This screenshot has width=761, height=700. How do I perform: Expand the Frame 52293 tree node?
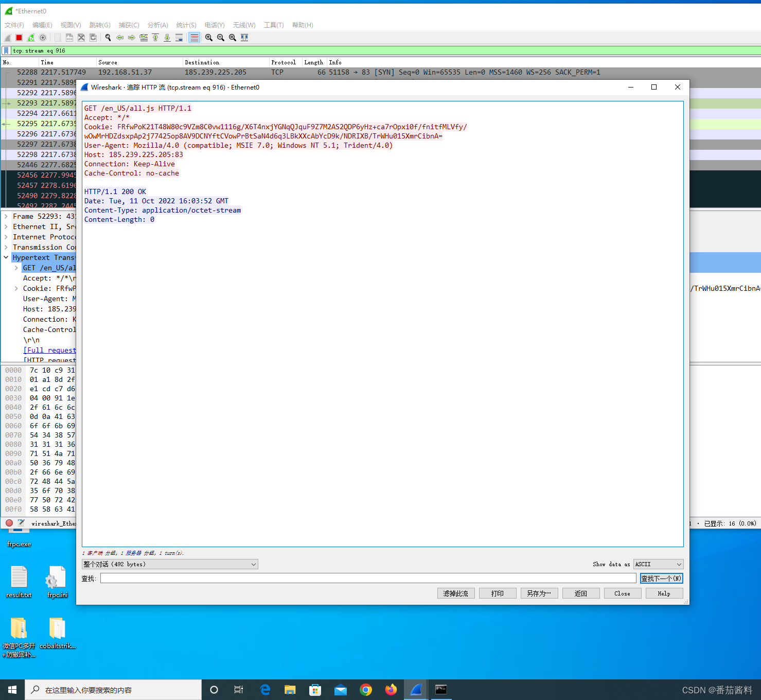pos(6,216)
